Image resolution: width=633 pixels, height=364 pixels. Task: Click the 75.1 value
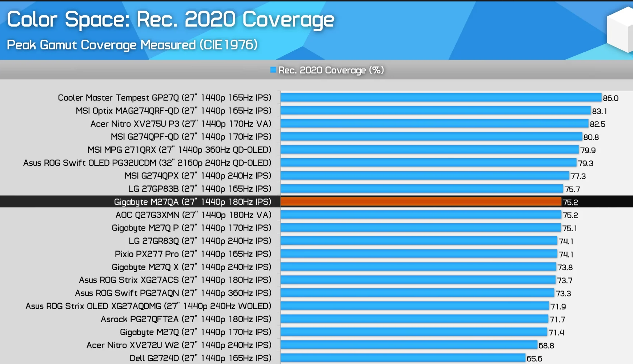coord(570,228)
